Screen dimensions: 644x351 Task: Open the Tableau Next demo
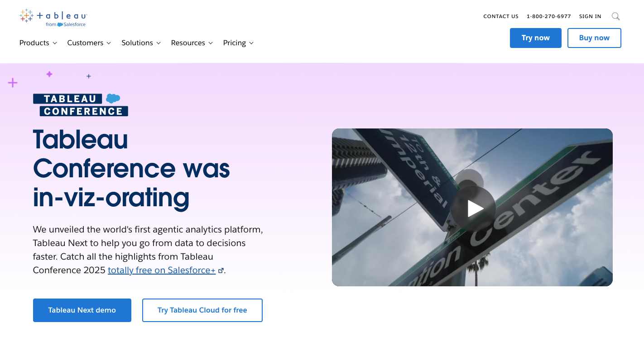pyautogui.click(x=82, y=310)
